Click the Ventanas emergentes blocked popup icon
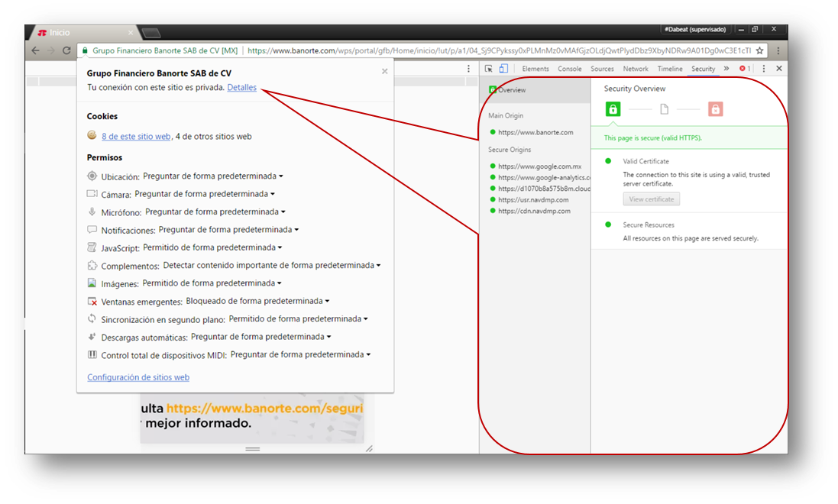The width and height of the screenshot is (838, 504). [92, 302]
